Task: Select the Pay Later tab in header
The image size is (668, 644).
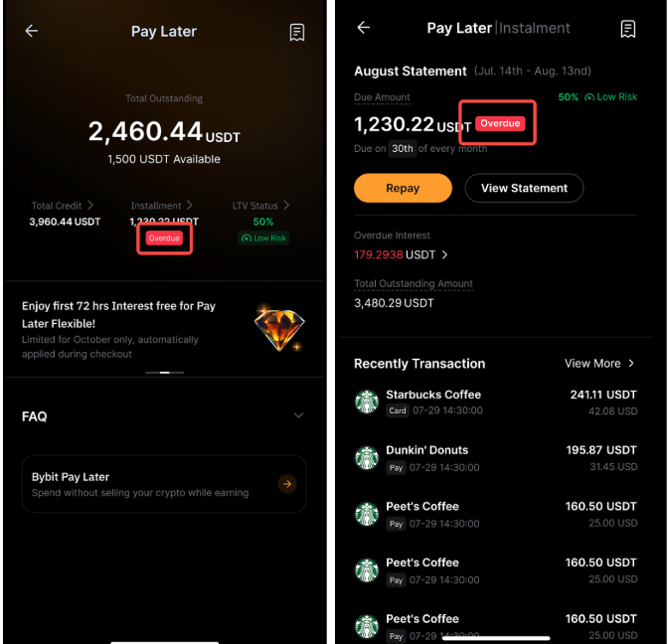Action: coord(459,28)
